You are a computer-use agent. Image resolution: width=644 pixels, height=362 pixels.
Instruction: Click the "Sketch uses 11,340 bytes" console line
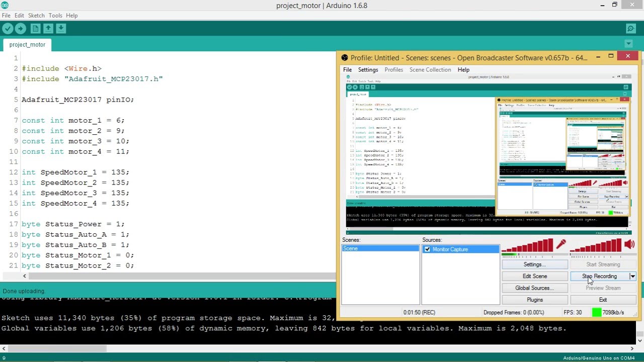tap(169, 318)
